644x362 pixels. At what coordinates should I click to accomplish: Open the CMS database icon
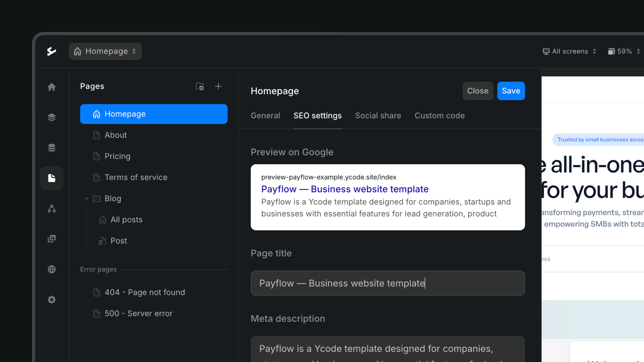click(x=52, y=148)
